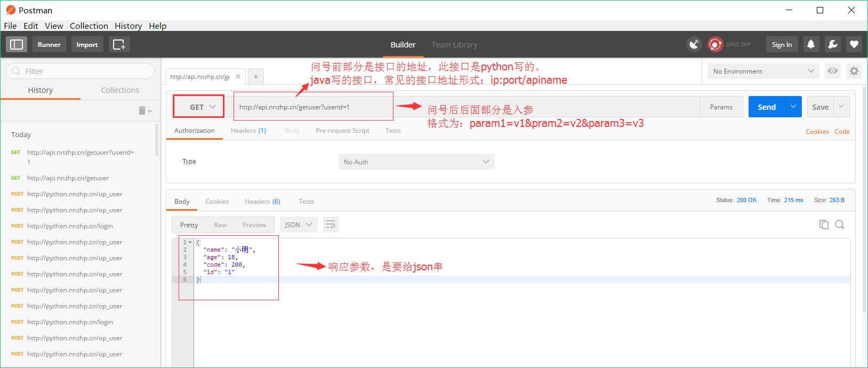Open the Code link

pos(842,132)
